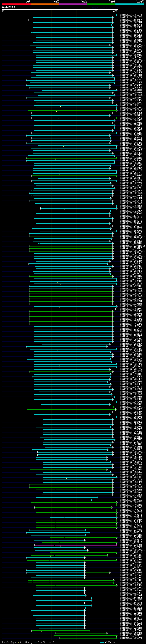146x644 pixels.
Task: Click the orange ~40% identity legend bar
Action: click(45, 4)
